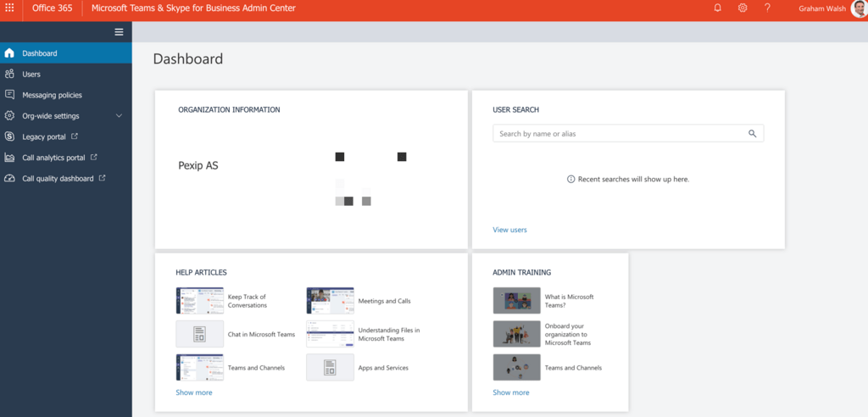868x417 pixels.
Task: Click the ADMIN TRAINING heading
Action: point(521,272)
